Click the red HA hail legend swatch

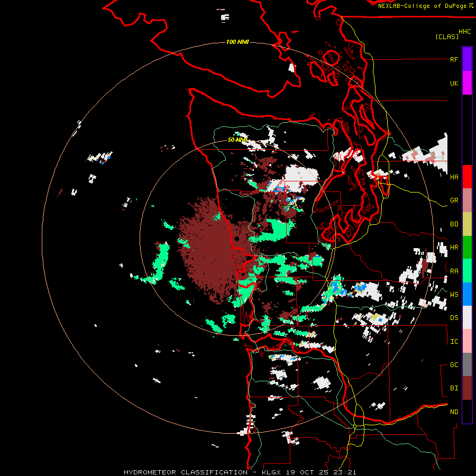tap(467, 177)
